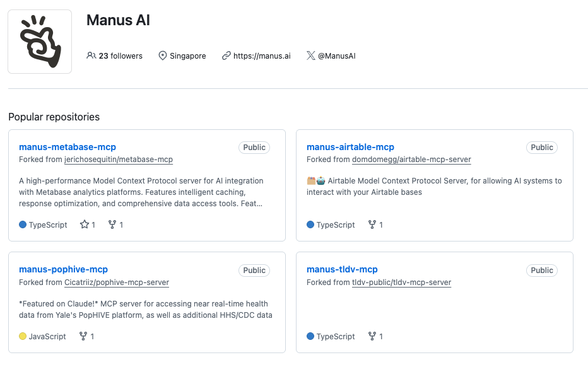Visit tldv-public/tldv-mcp-server source repository
Viewport: 588px width, 367px height.
401,283
